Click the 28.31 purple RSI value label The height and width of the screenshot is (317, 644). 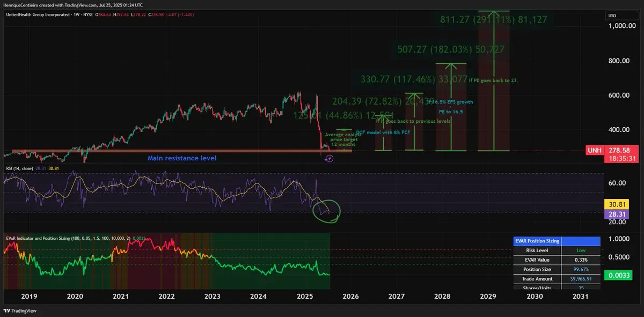tap(616, 213)
